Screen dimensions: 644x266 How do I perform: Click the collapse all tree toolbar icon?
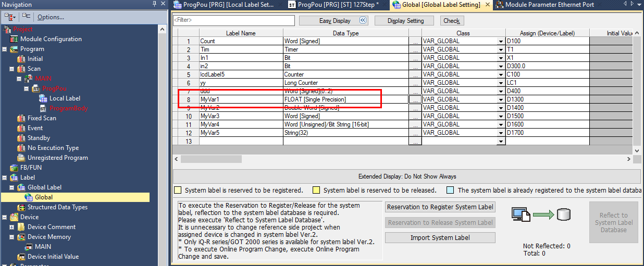tap(26, 17)
